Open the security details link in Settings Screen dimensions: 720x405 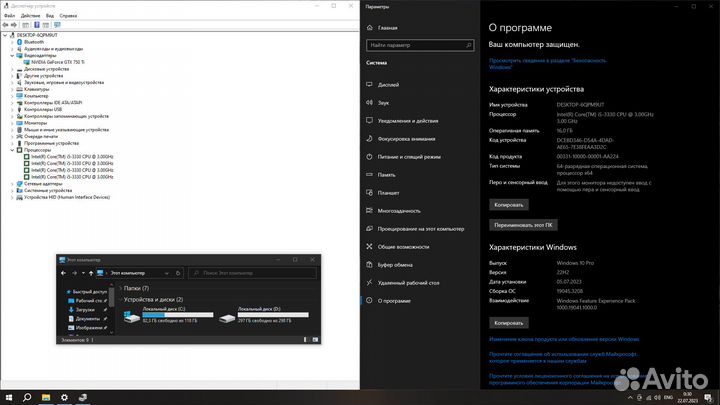[547, 64]
